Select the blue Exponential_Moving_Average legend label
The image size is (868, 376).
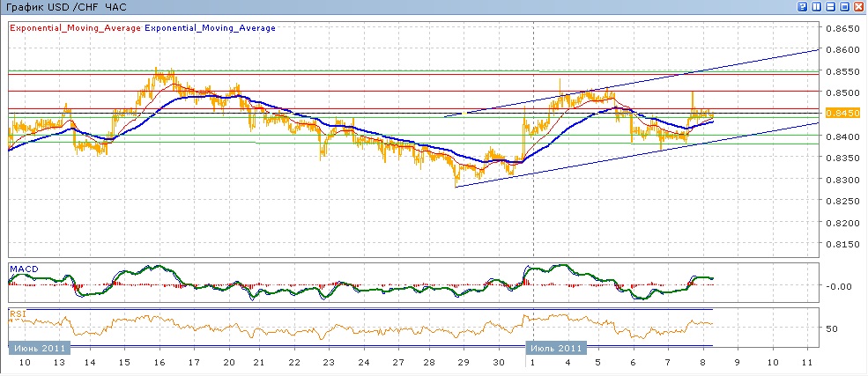coord(211,27)
